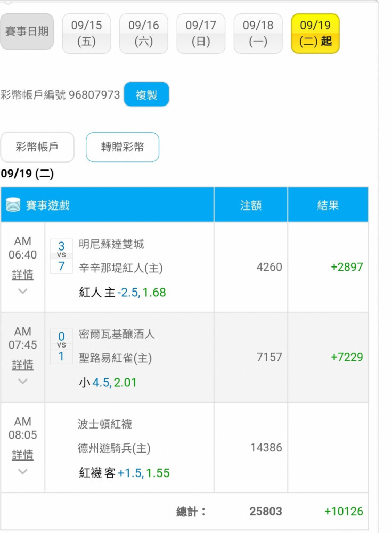Expand chevron under AM 06:40 game
This screenshot has width=392, height=533.
(x=22, y=291)
